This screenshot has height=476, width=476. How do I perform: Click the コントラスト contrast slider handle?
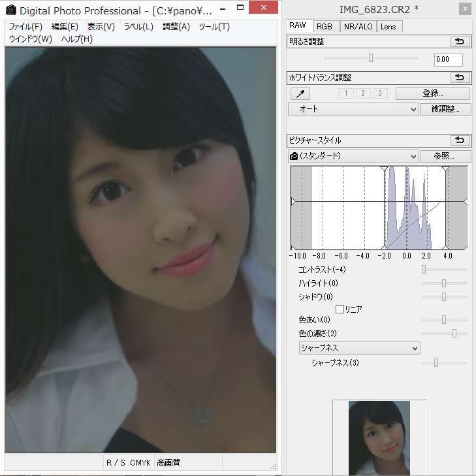pos(424,269)
